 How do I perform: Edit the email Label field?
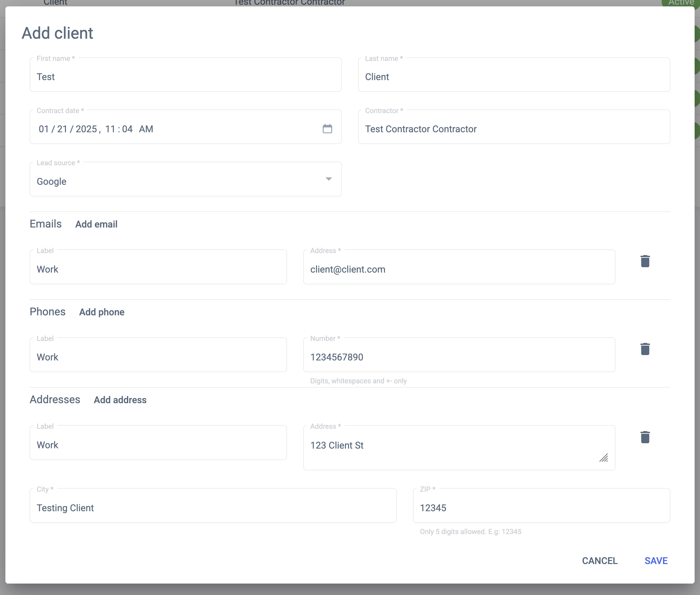(158, 269)
